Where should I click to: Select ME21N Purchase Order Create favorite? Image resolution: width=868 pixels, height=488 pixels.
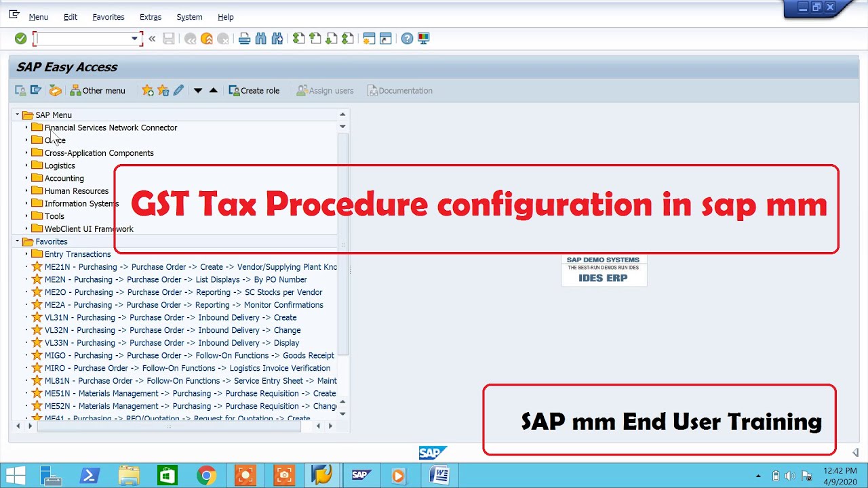[x=191, y=267]
